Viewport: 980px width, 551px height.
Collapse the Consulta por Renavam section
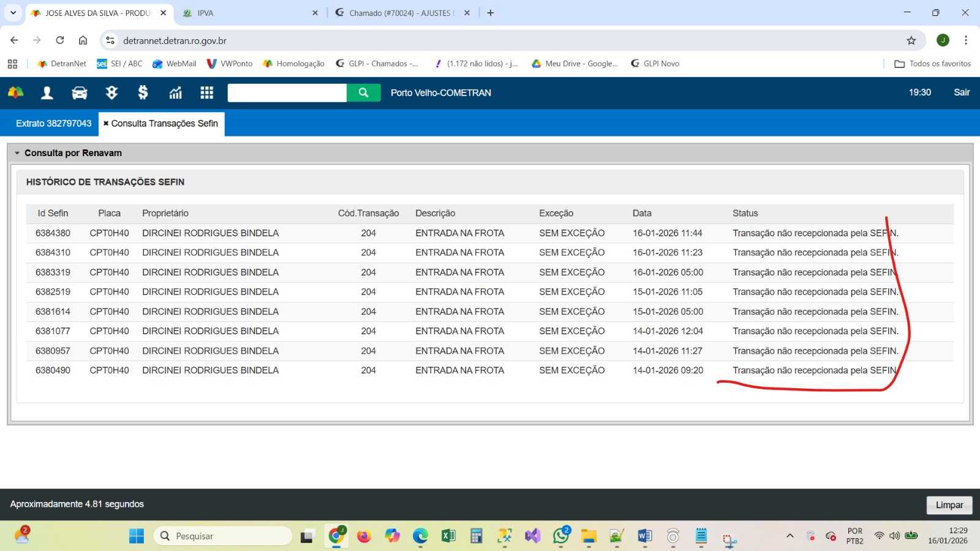pyautogui.click(x=17, y=153)
